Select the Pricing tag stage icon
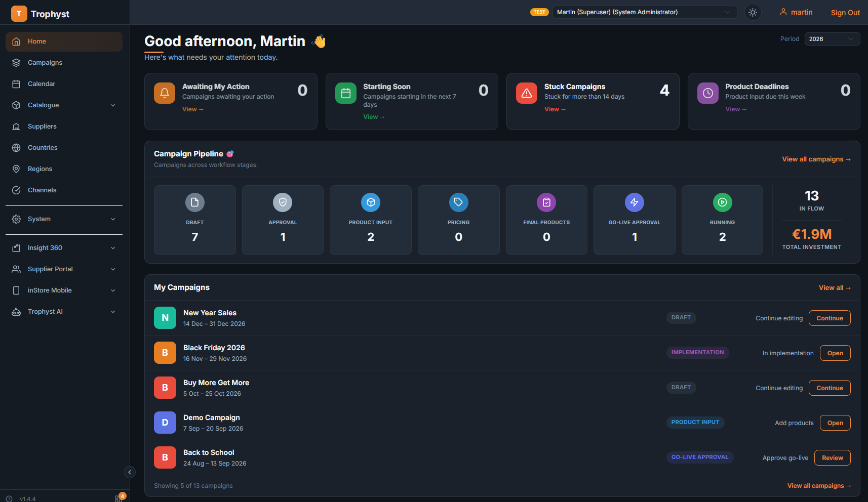This screenshot has height=502, width=868. (459, 202)
